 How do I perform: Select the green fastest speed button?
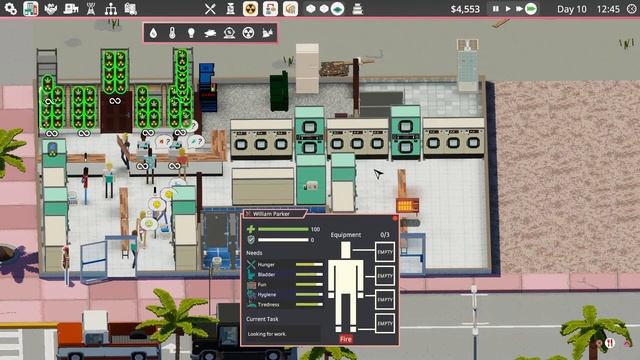coord(531,9)
